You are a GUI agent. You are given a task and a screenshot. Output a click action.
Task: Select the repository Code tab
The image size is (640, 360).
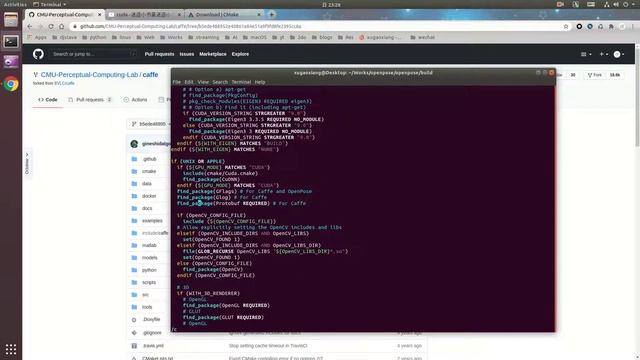tap(48, 100)
